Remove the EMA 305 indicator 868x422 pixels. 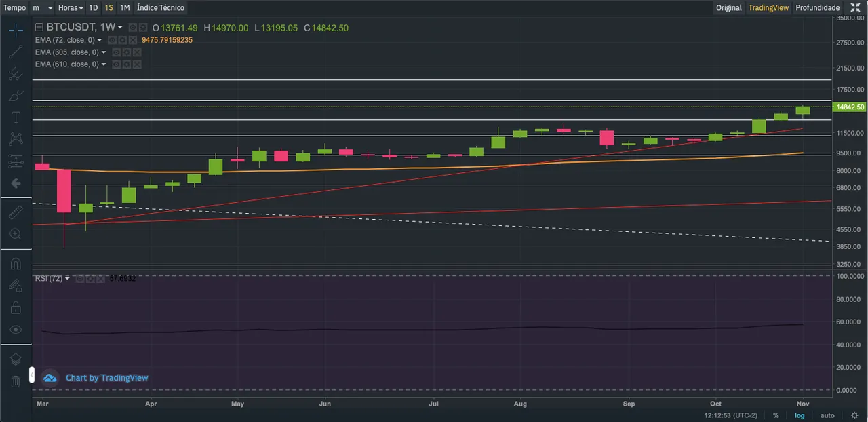pyautogui.click(x=136, y=52)
